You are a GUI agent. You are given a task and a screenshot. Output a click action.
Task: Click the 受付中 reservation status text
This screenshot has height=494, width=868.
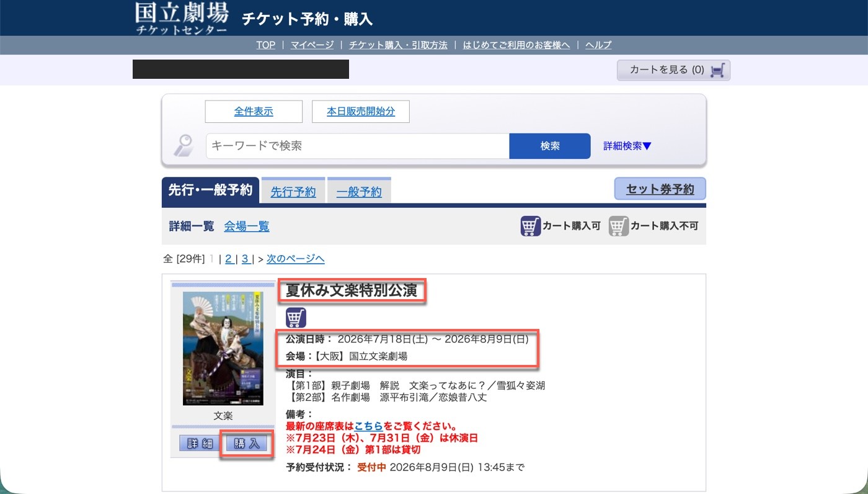point(371,467)
